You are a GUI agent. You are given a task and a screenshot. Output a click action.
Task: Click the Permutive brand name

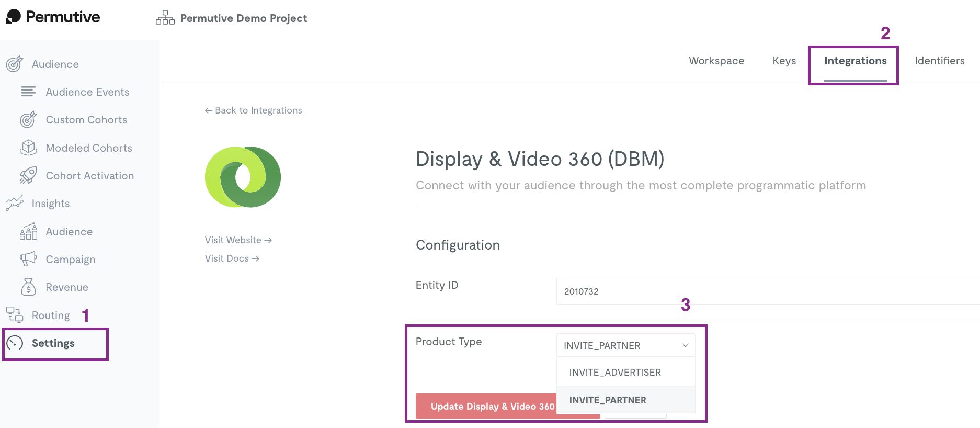tap(63, 17)
